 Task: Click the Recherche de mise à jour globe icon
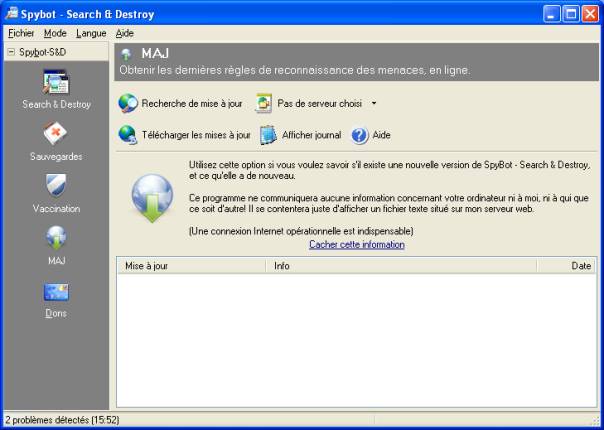[x=128, y=103]
